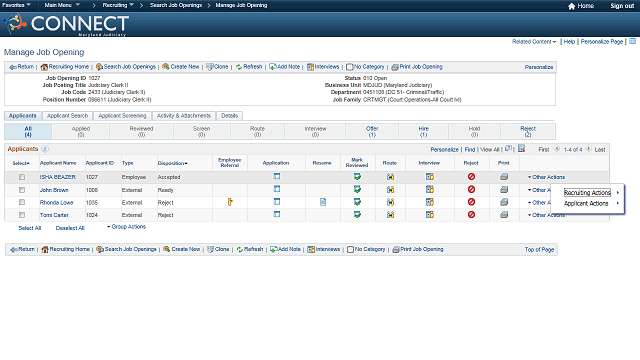Viewport: 640px width, 360px height.
Task: Open Favorites menu dropdown
Action: [x=16, y=5]
